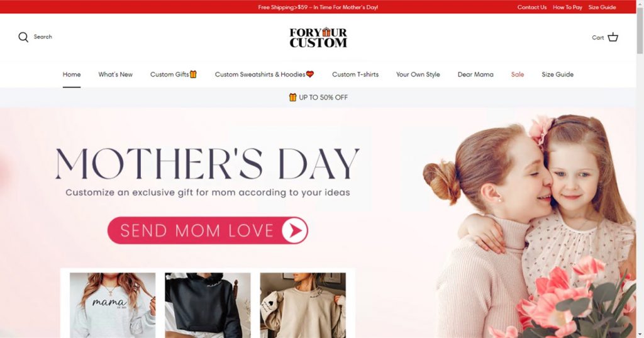Screen dimensions: 644x338
Task: Click gift box icon beside UP TO 50% OFF
Action: [293, 98]
